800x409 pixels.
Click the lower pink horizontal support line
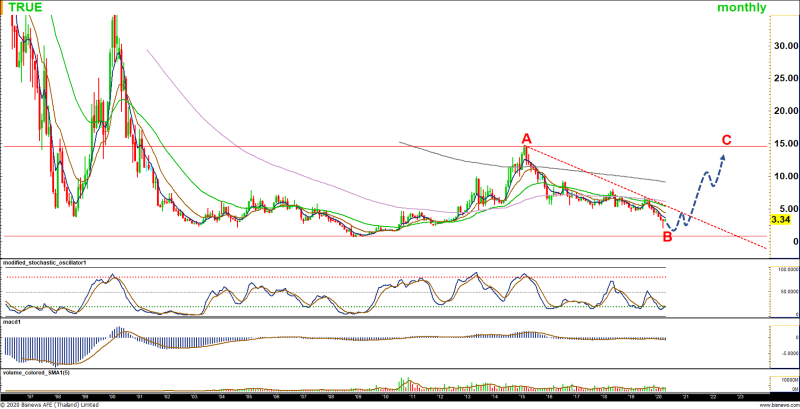300,237
